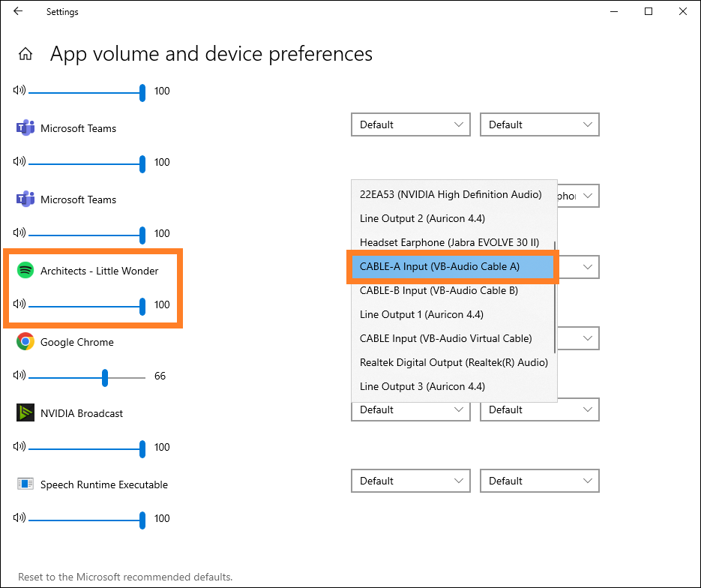Go back with the Settings back arrow
This screenshot has width=701, height=588.
click(18, 11)
